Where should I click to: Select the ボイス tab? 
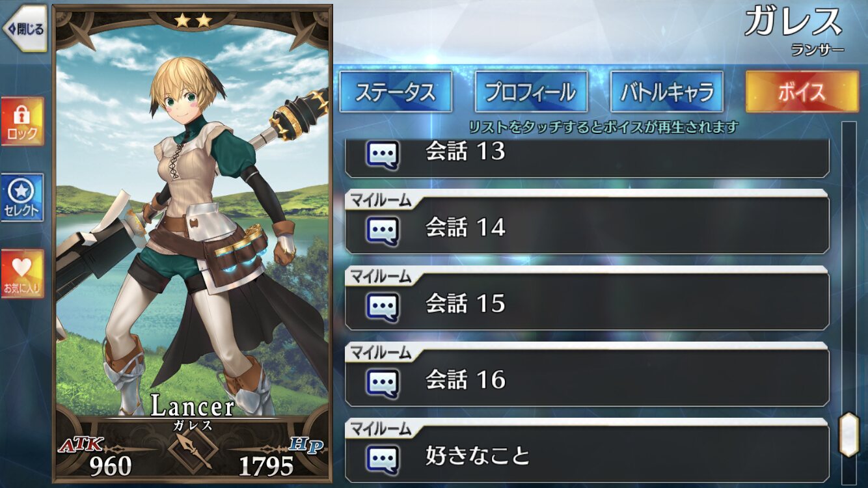(x=802, y=92)
